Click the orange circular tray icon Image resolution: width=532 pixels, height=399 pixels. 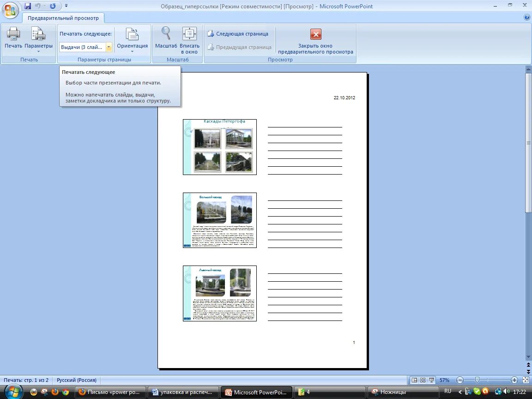(485, 392)
